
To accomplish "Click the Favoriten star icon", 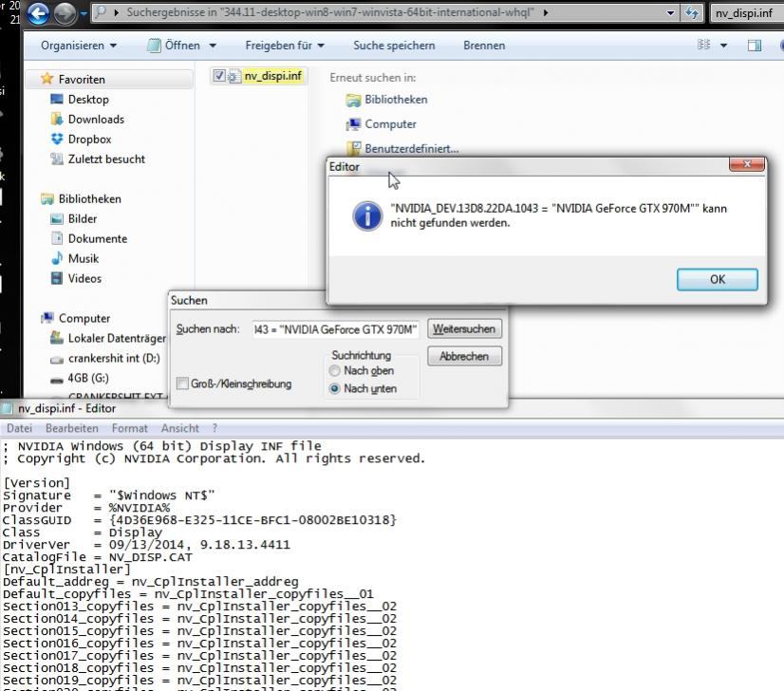I will [x=47, y=79].
